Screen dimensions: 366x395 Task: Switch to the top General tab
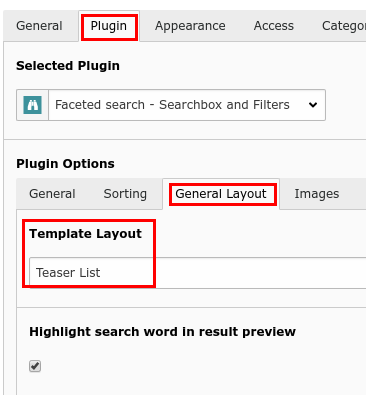[39, 26]
